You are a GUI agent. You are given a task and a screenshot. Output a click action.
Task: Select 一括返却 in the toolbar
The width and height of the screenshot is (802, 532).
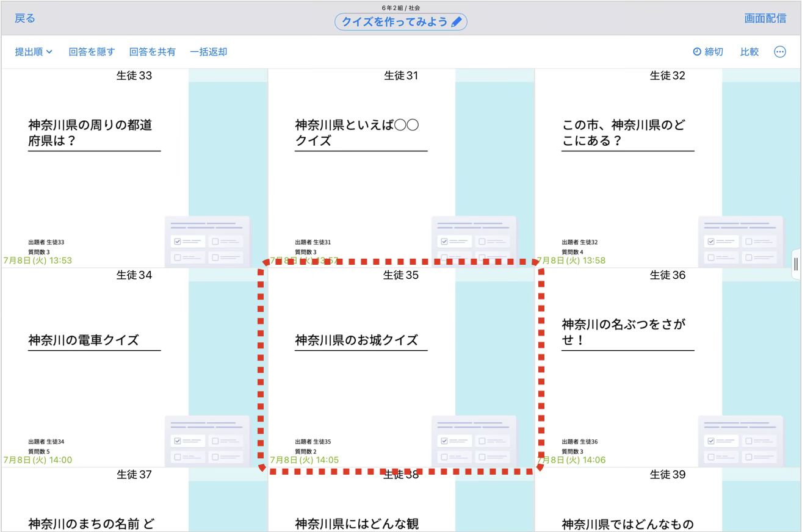[208, 52]
